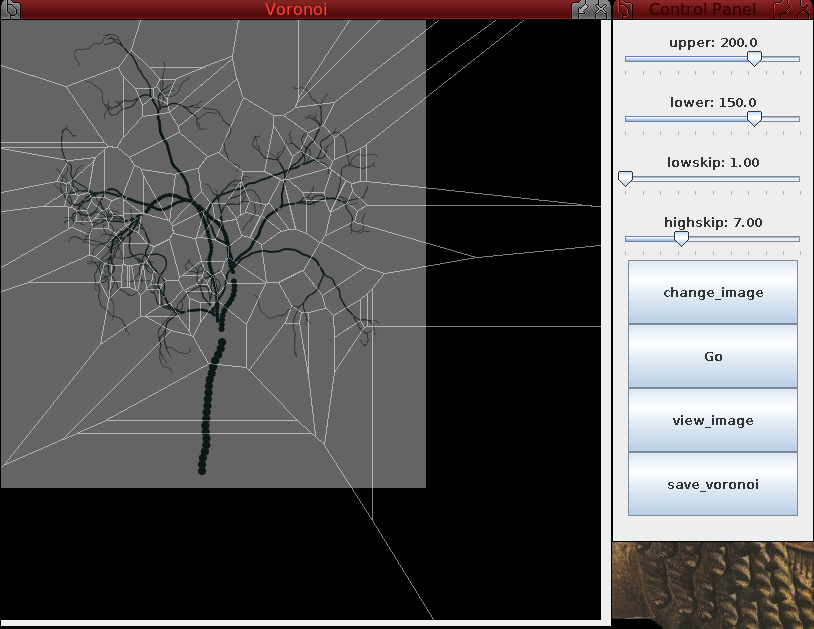Click the upper slider track right of the handle
Screen dimensions: 814x629
[780, 59]
